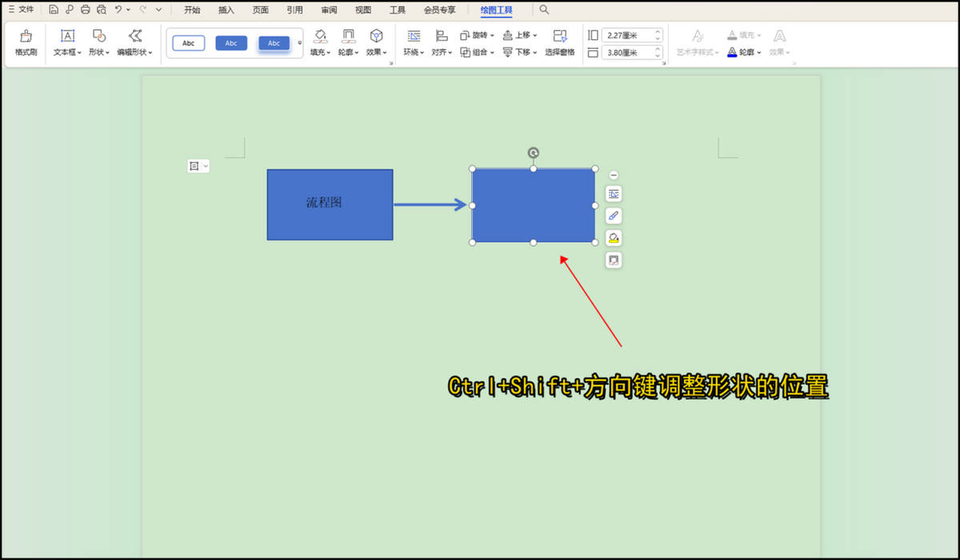Click the 编辑形状 edit shape icon

tap(134, 36)
